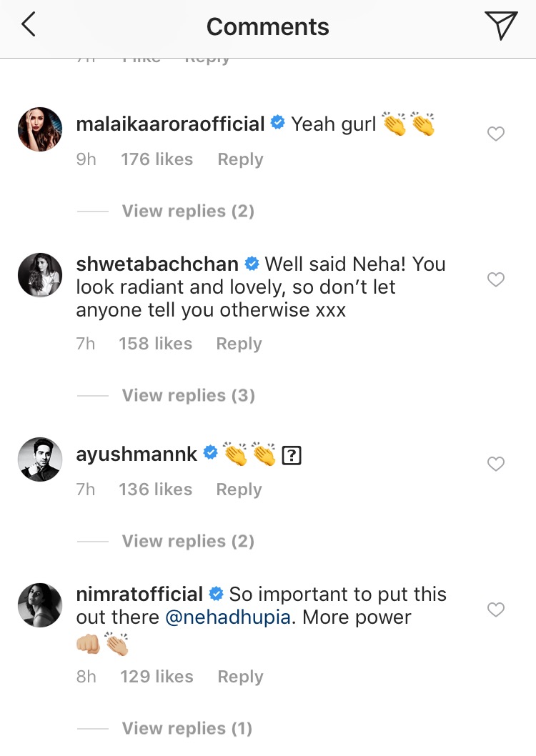536x756 pixels.
Task: View the 176 likes on malaikaaroraofficial's comment
Action: coord(157,160)
